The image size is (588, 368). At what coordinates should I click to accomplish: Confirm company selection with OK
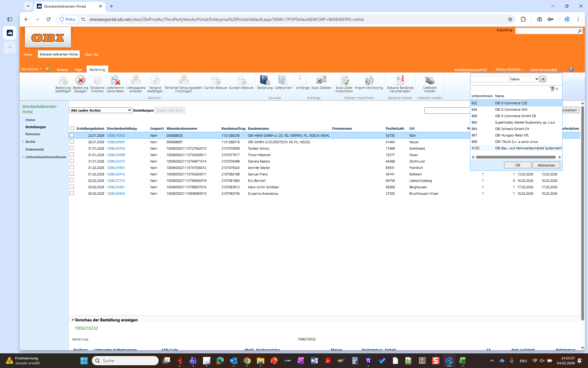pyautogui.click(x=518, y=165)
